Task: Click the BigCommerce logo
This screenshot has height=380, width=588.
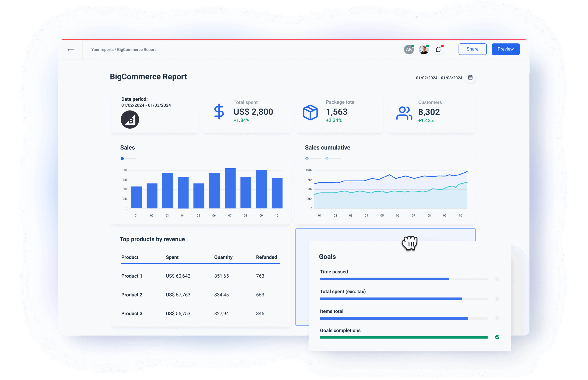Action: point(130,119)
